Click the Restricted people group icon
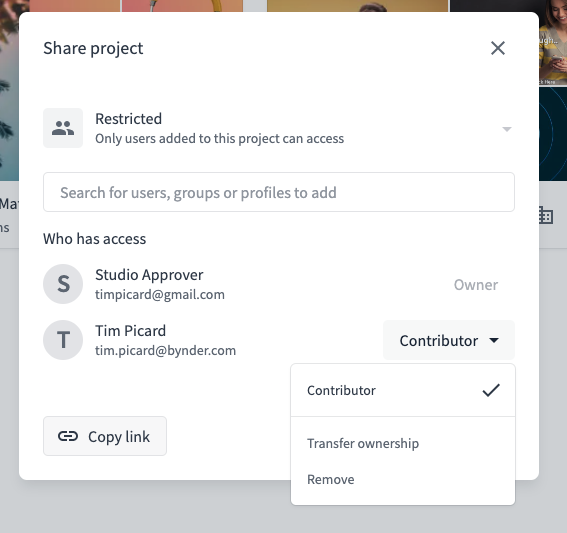 pyautogui.click(x=63, y=128)
